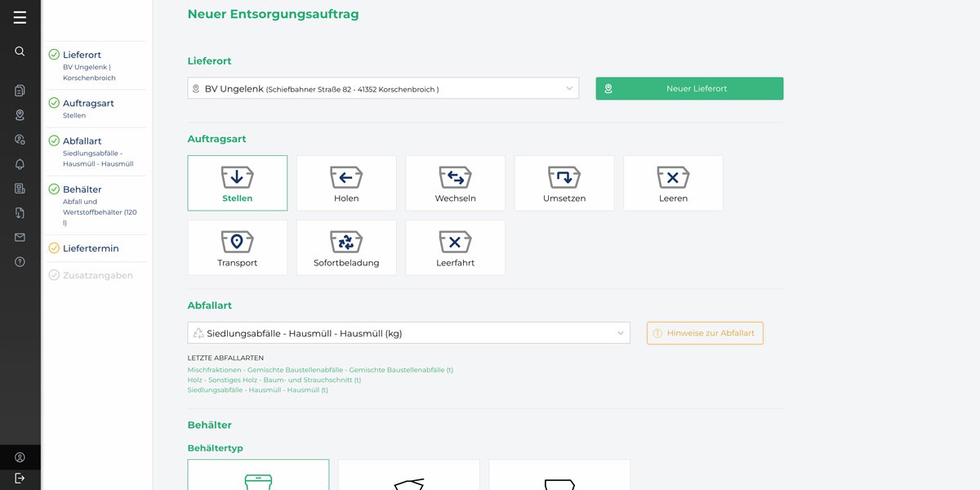Click the mail envelope icon in the sidebar

click(20, 238)
